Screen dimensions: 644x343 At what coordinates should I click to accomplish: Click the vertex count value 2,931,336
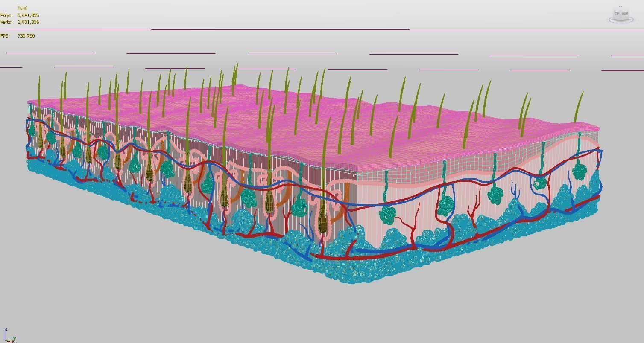coord(28,22)
